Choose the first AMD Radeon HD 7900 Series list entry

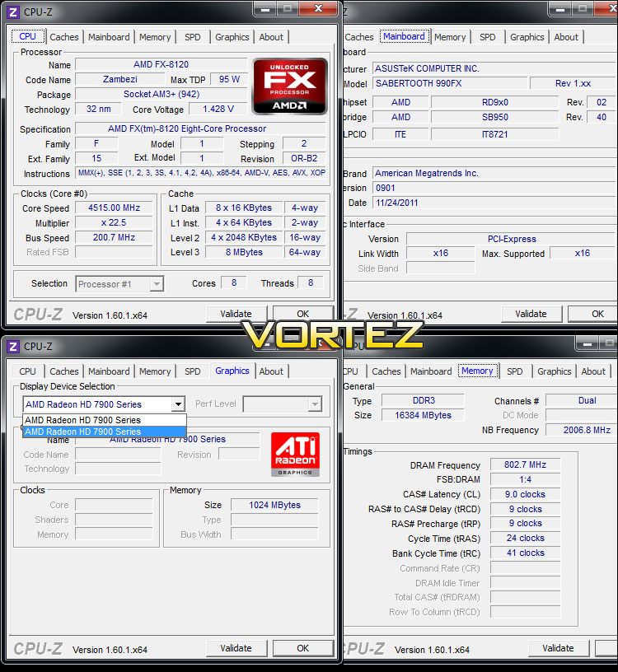105,420
